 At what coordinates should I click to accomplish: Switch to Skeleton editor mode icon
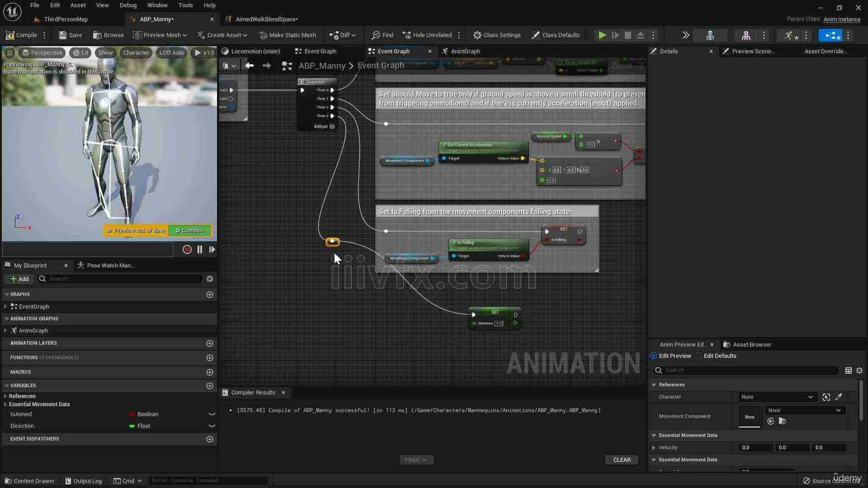(x=710, y=35)
